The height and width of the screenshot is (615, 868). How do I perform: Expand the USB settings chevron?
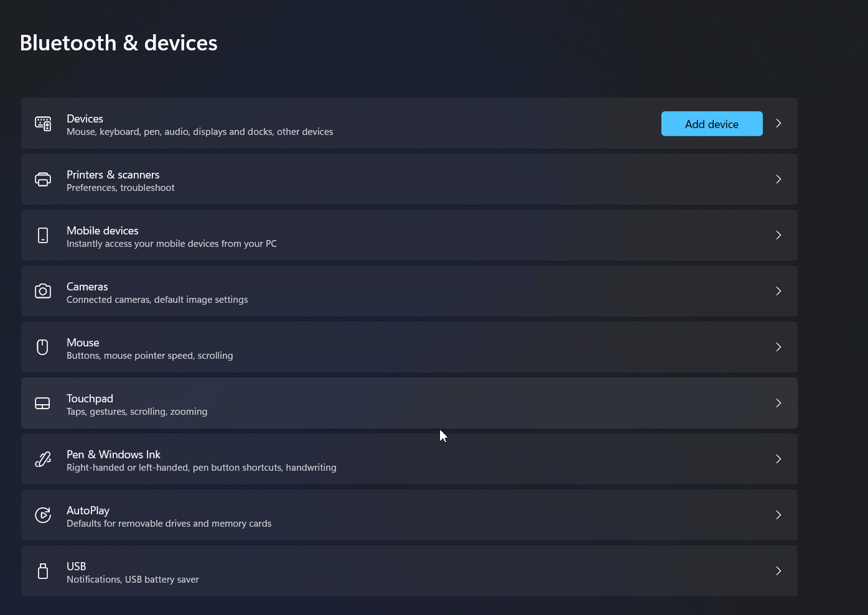(x=778, y=571)
